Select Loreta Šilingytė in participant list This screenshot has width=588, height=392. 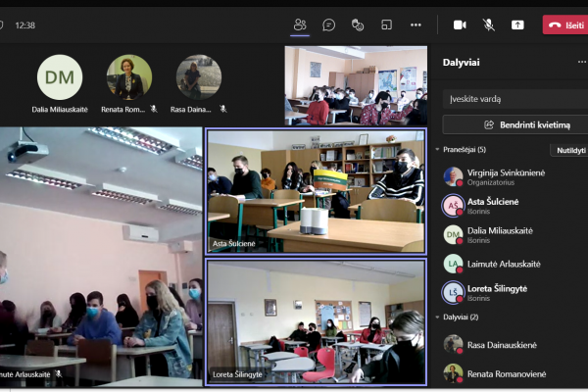[x=511, y=293]
